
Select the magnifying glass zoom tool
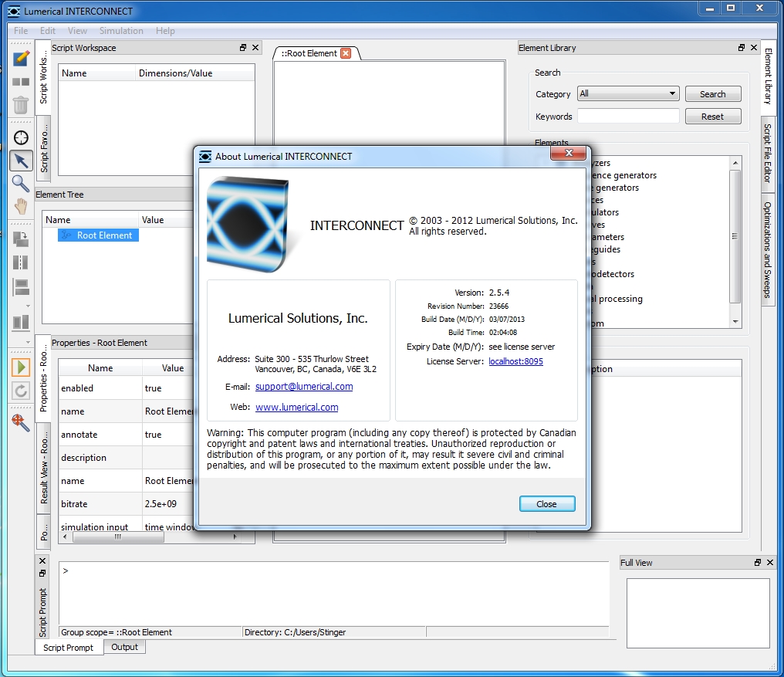21,184
